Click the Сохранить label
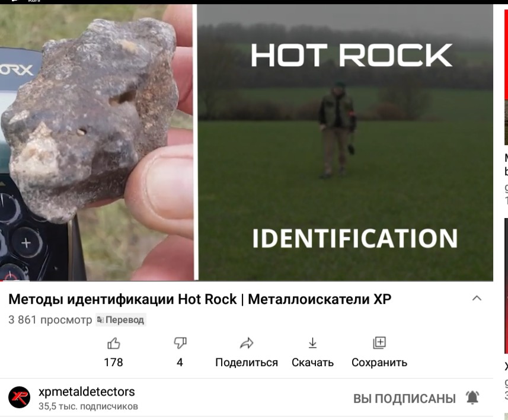 [x=379, y=363]
